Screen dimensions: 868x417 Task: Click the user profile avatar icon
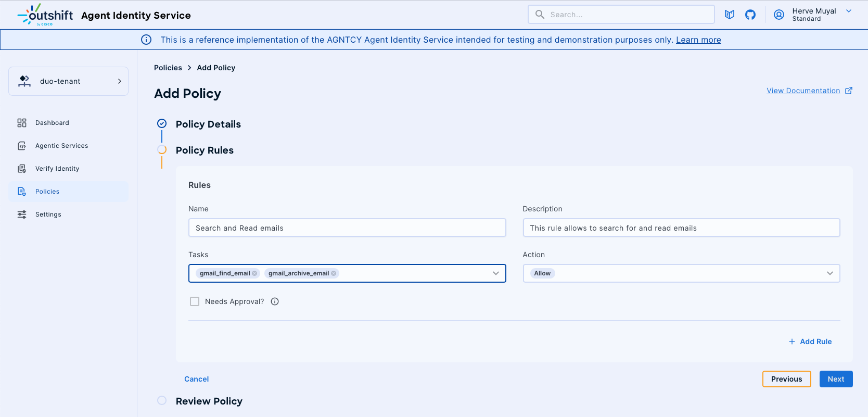pos(778,15)
